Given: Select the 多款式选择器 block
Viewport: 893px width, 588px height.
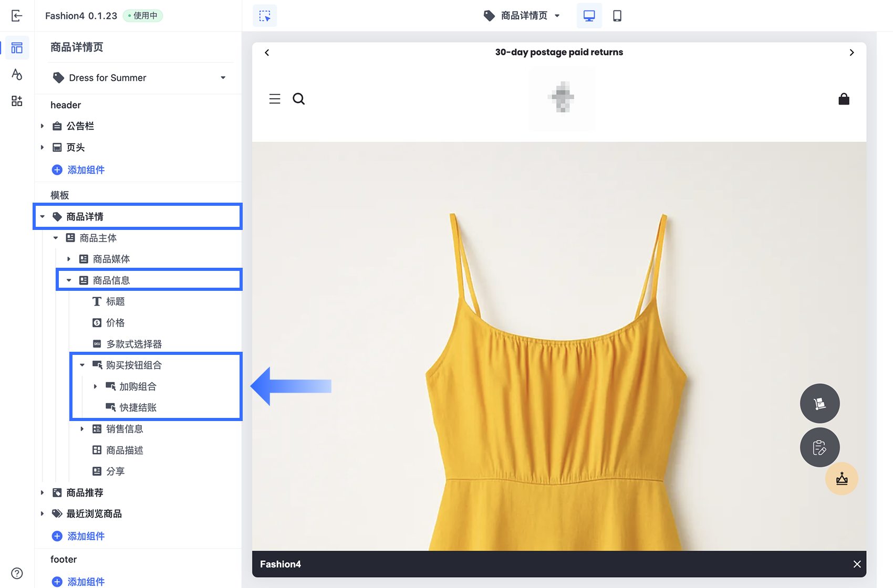Looking at the screenshot, I should tap(133, 344).
